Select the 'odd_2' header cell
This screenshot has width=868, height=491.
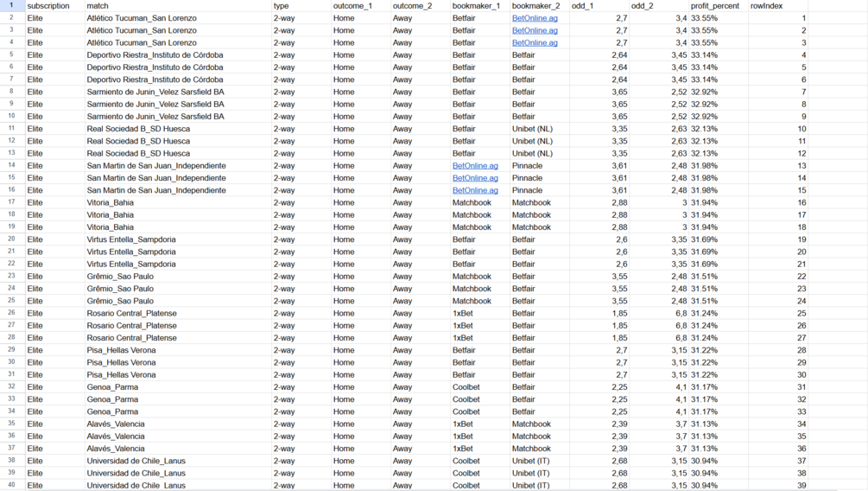click(x=659, y=6)
